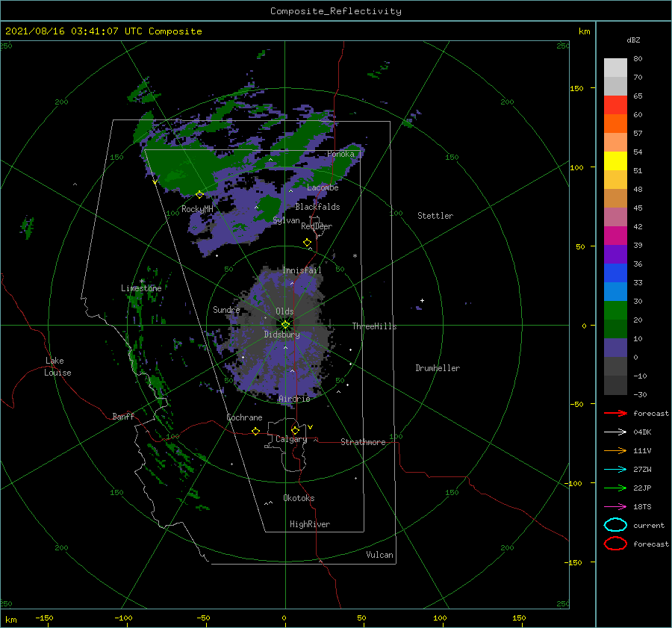Click the asterisk marker east of Innisfail
This screenshot has height=628, width=672.
tap(355, 256)
